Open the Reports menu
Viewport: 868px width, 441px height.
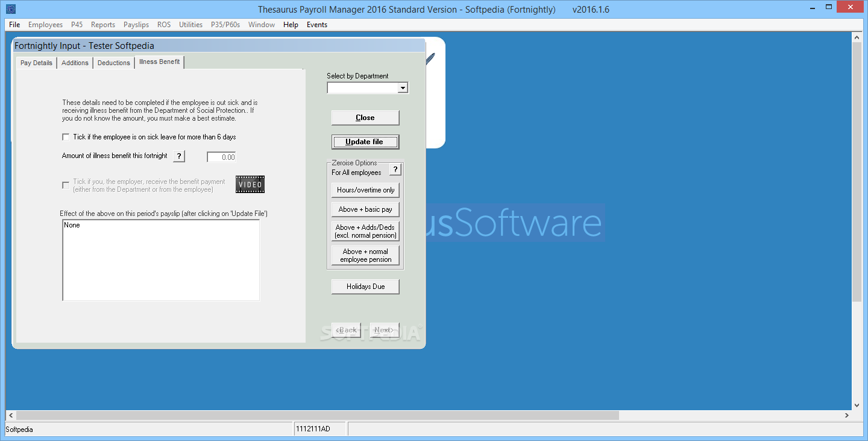point(103,25)
